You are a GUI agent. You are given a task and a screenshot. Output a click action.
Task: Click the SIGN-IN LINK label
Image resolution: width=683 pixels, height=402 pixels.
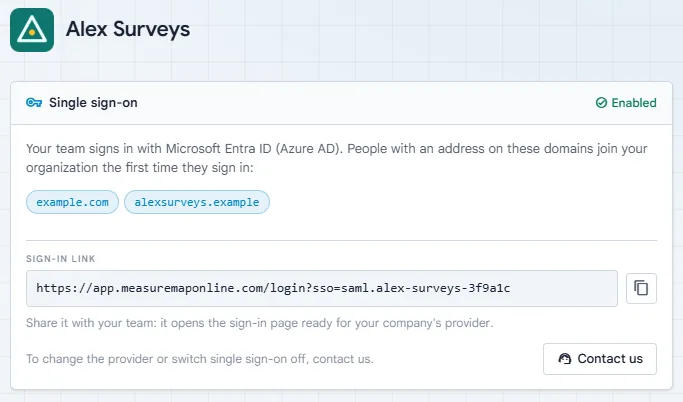click(61, 259)
